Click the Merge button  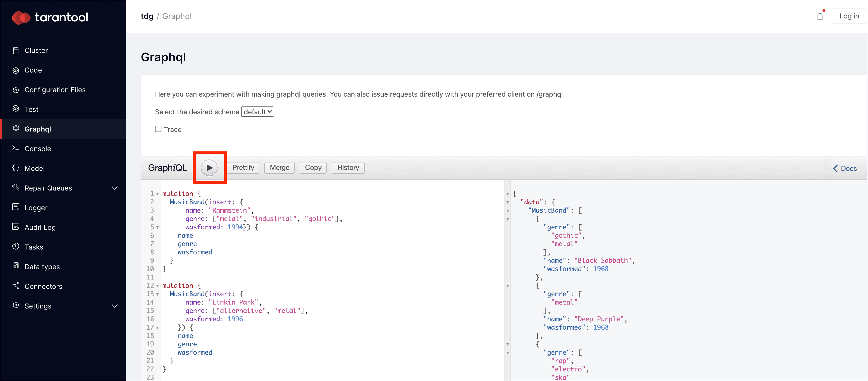[x=279, y=168]
